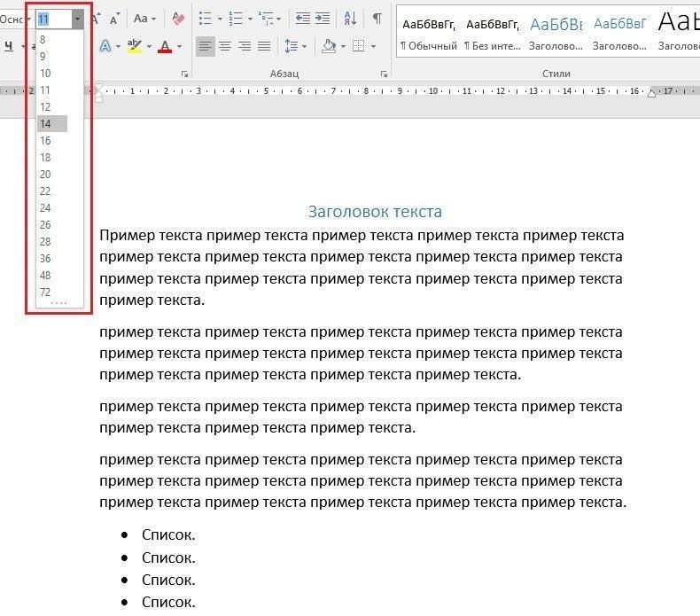Select font size 24
The image size is (700, 616).
click(60, 207)
